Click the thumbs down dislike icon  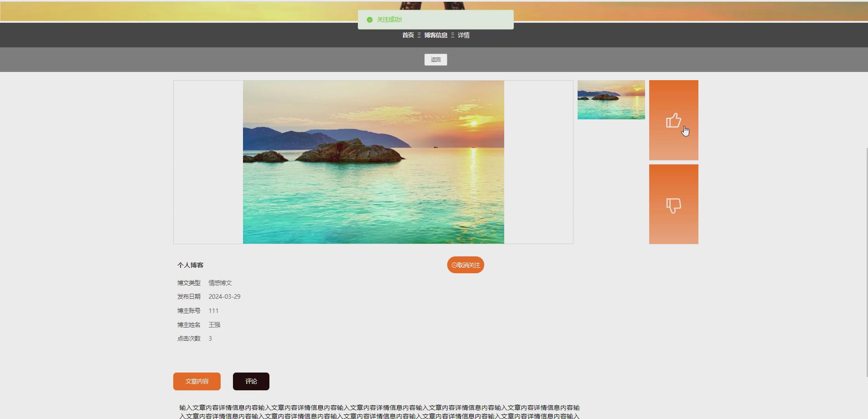click(x=674, y=205)
